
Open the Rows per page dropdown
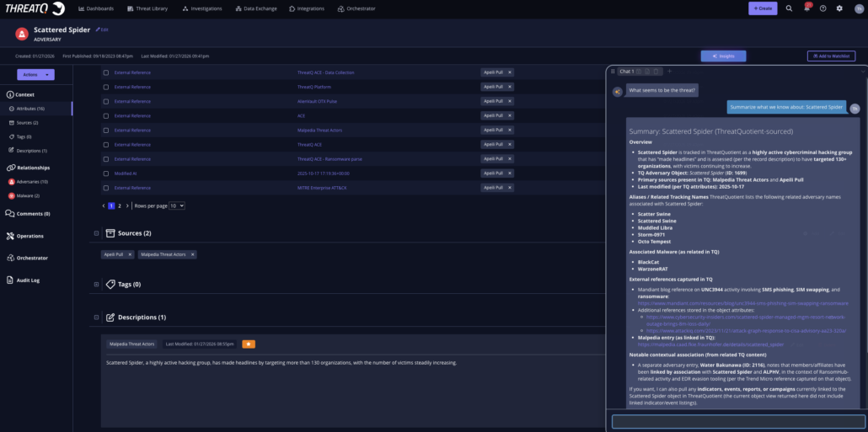[x=177, y=205]
